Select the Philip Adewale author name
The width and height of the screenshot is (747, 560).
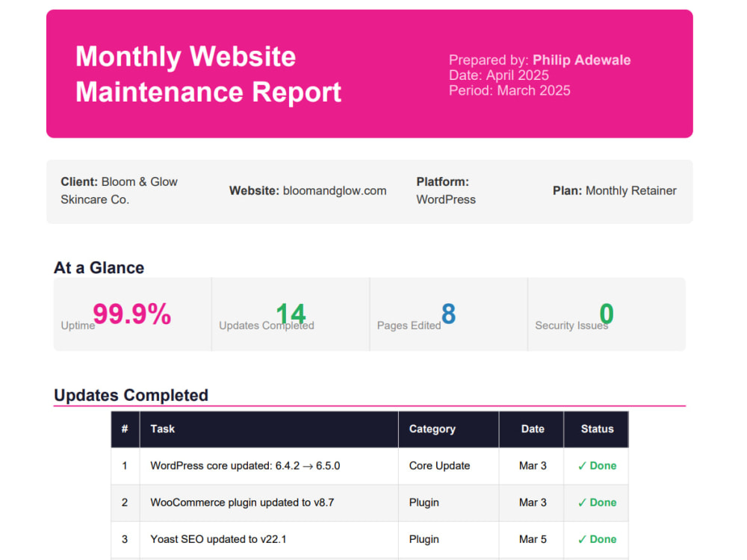581,60
